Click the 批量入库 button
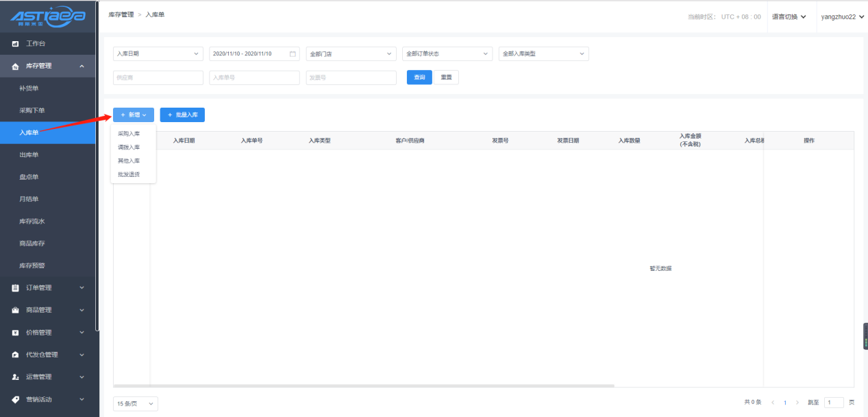The width and height of the screenshot is (868, 417). pyautogui.click(x=182, y=115)
